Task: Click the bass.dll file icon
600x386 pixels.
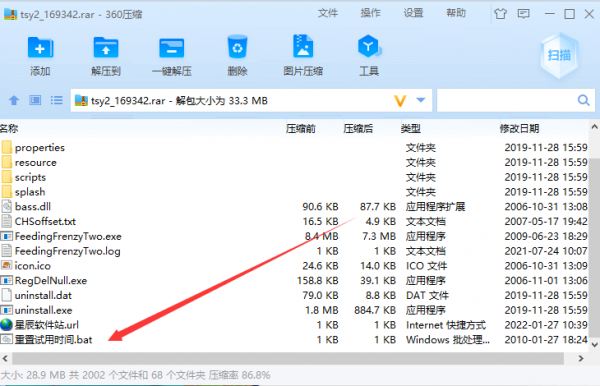Action: [7, 207]
